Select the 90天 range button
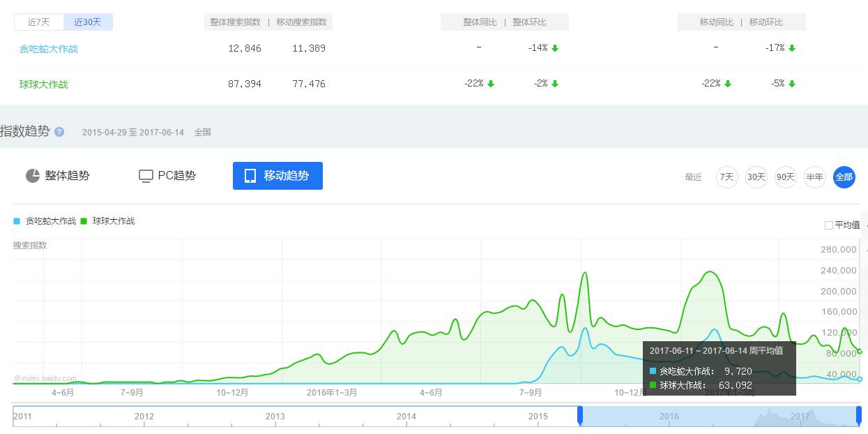The height and width of the screenshot is (434, 868). 786,177
